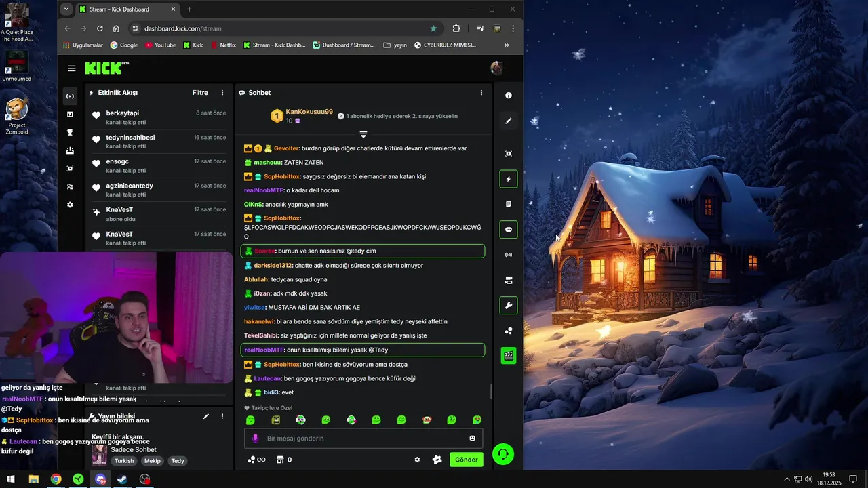
Task: Click the pencil edit icon in right toolbar
Action: point(509,121)
